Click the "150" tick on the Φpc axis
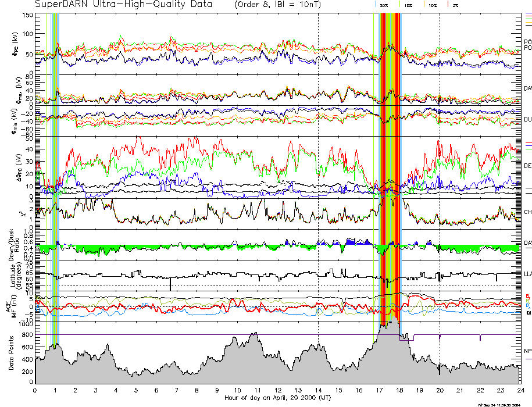 [x=28, y=15]
